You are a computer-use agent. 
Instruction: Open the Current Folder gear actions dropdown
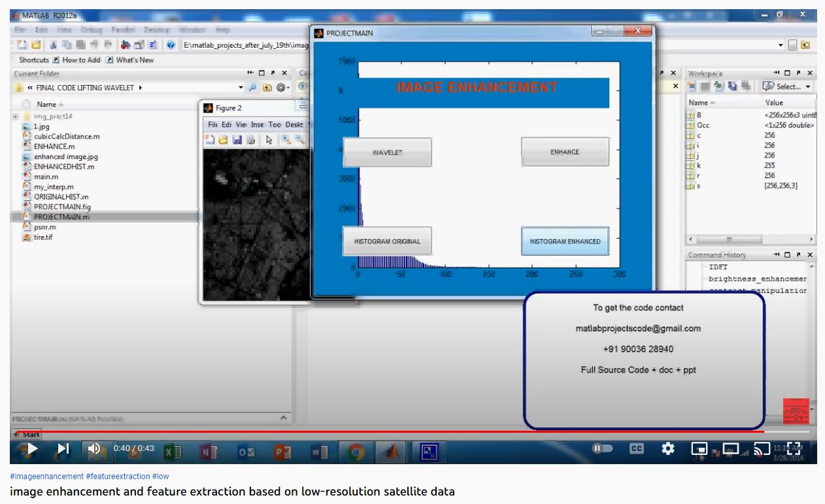tap(282, 88)
